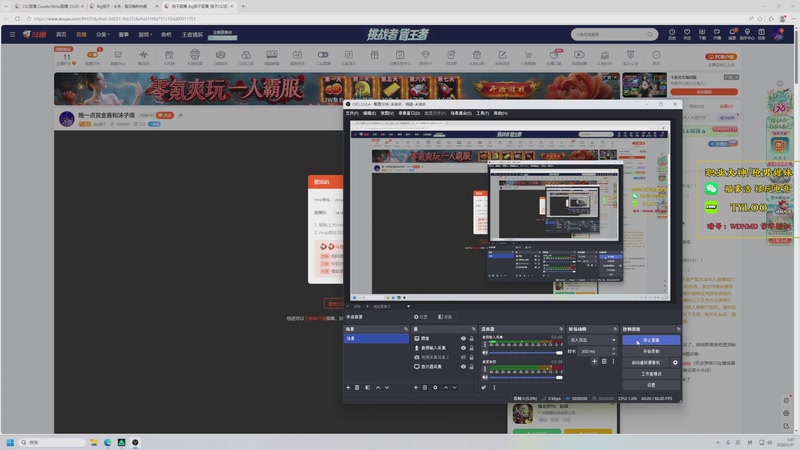Move the scene up with the Scenes panel arrow
This screenshot has height=450, width=800.
pos(378,388)
